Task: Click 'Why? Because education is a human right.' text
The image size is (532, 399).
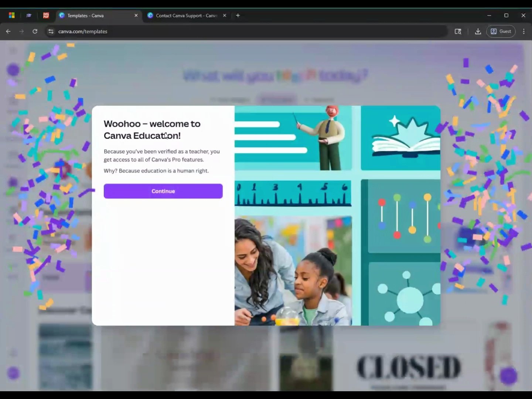Action: pos(156,171)
